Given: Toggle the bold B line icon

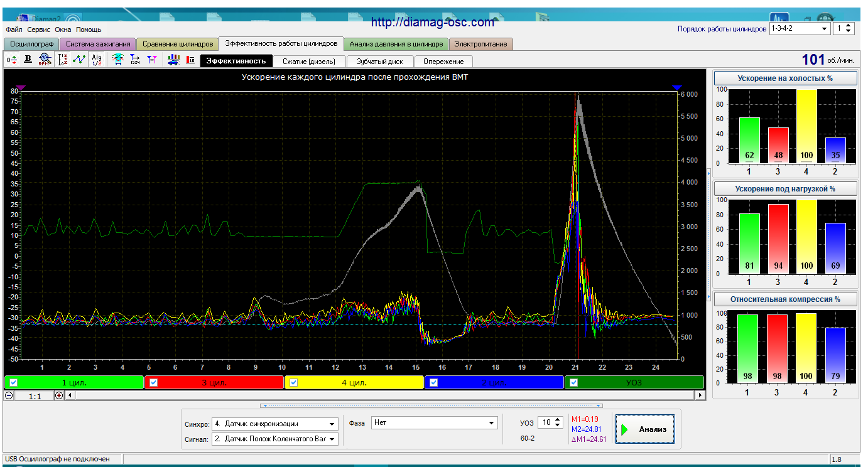Looking at the screenshot, I should point(28,59).
